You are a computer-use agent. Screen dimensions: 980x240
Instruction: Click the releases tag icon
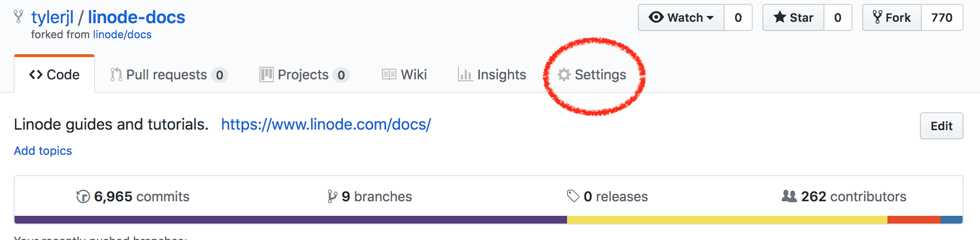click(x=573, y=196)
